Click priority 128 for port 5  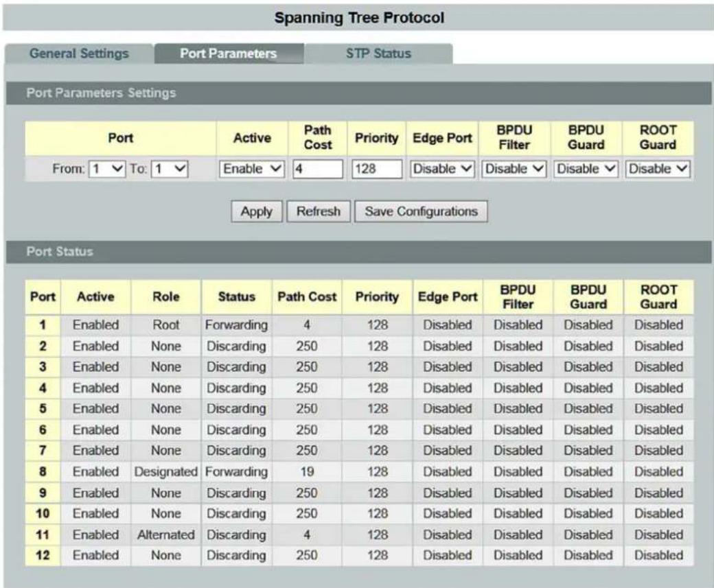[378, 409]
